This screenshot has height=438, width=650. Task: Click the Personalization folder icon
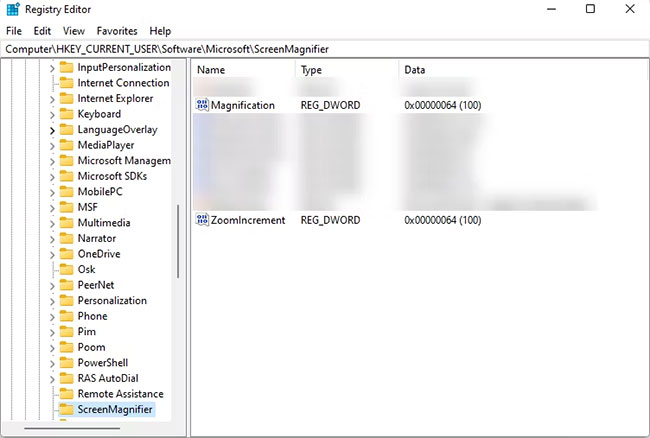(x=66, y=300)
